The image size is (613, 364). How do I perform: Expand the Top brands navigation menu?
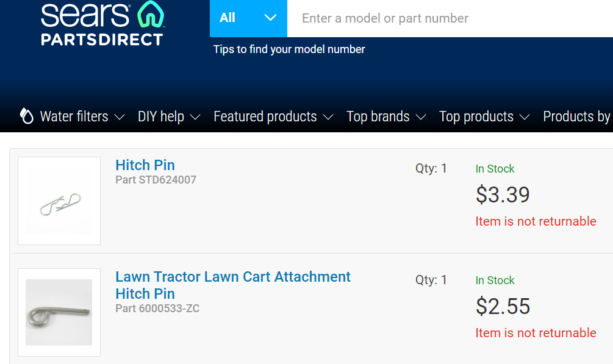point(378,116)
